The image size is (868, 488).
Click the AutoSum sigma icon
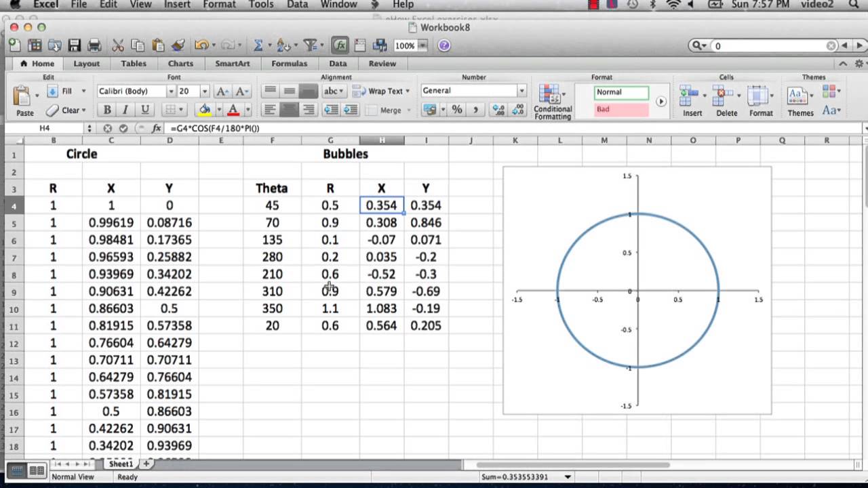coord(258,45)
